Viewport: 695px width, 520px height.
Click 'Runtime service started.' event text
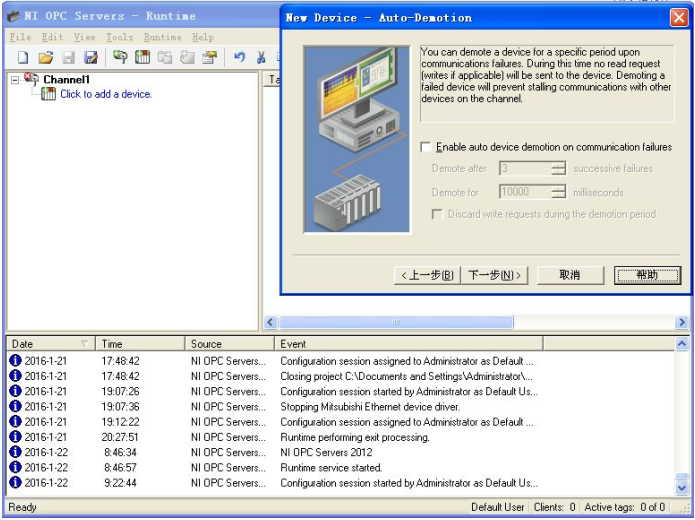coord(331,467)
